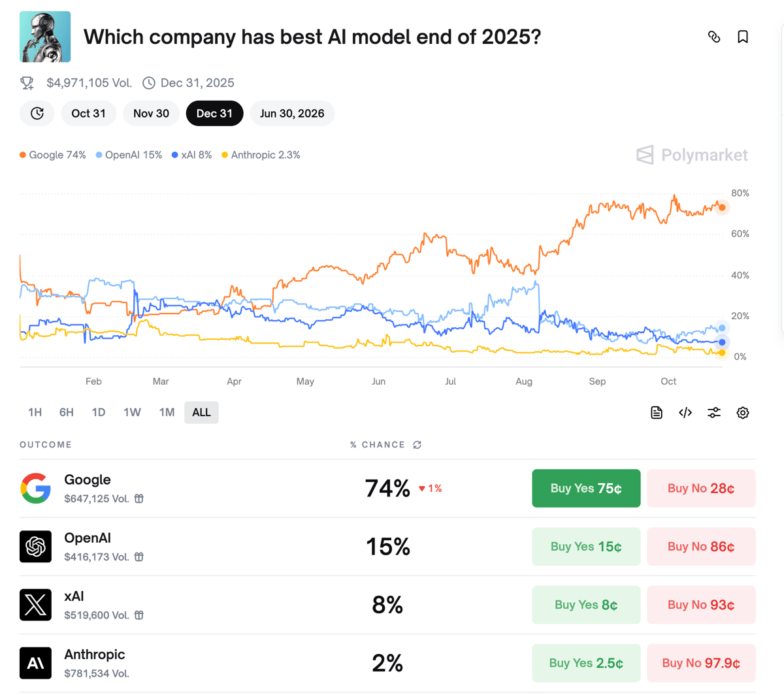Select the 1D chart timeframe

click(99, 412)
